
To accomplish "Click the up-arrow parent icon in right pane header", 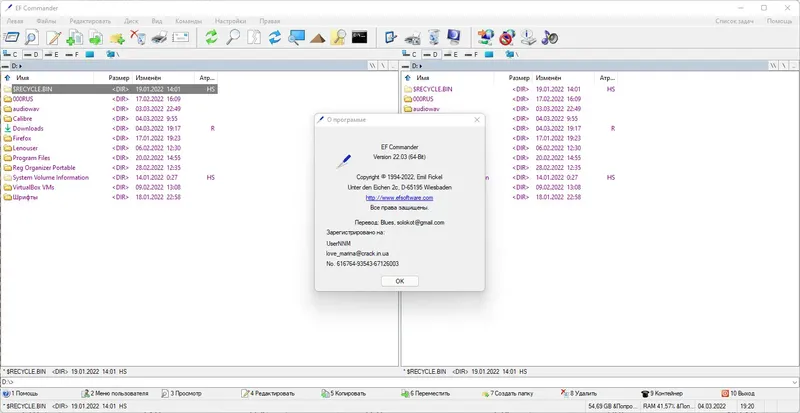I will click(408, 78).
